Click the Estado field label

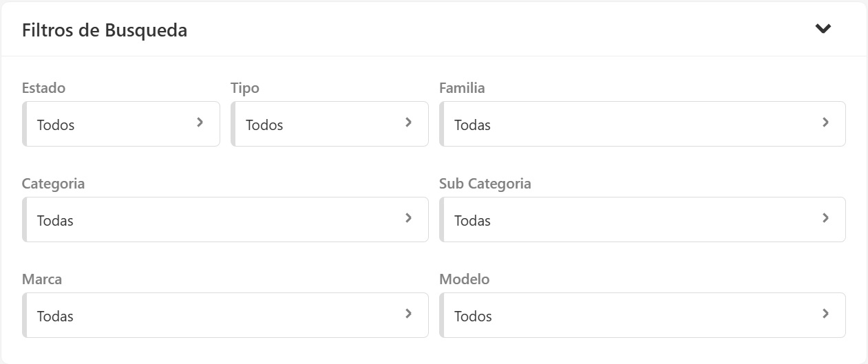coord(44,88)
